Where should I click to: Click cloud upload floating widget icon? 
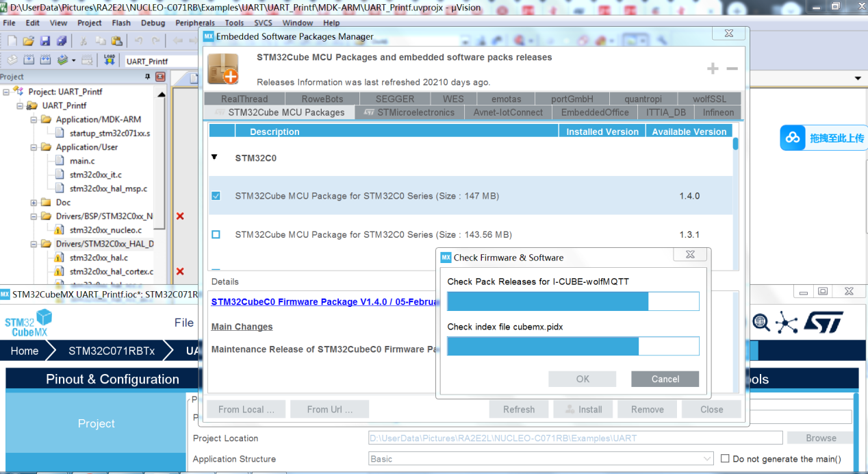click(793, 138)
